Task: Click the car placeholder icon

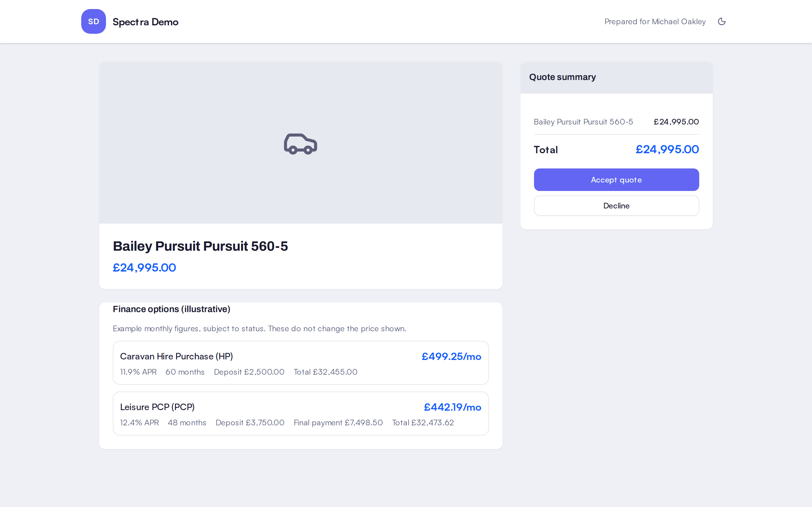Action: pyautogui.click(x=300, y=144)
